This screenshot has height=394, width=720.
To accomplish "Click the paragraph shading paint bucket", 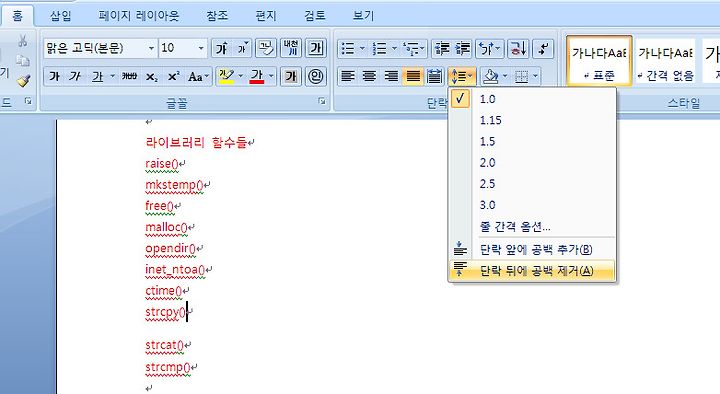I will tap(491, 76).
